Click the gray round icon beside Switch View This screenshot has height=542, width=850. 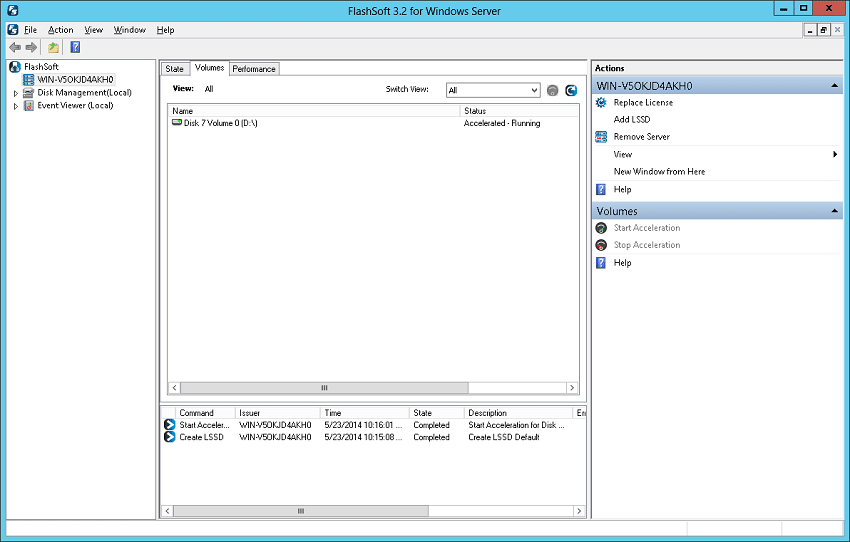(552, 91)
